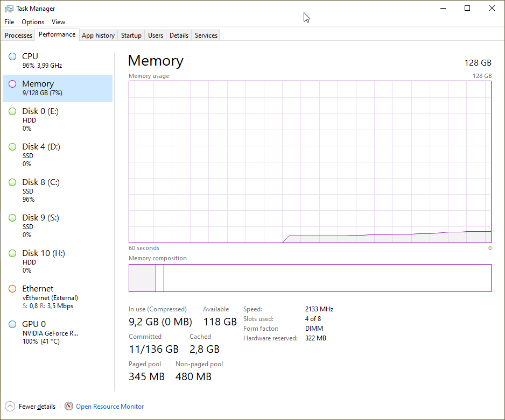Click the GPU 0 blue circle icon
The height and width of the screenshot is (420, 505).
pos(12,324)
